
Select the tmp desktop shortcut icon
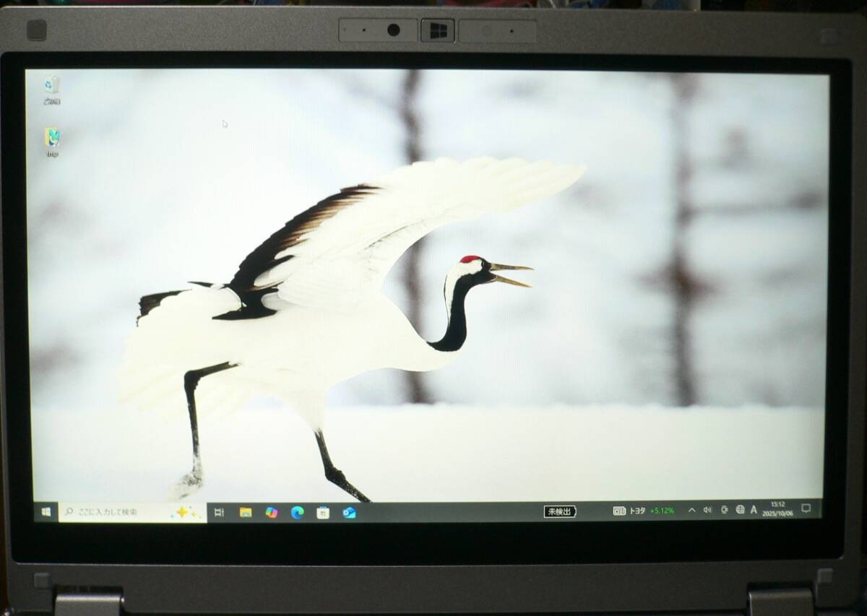(52, 142)
